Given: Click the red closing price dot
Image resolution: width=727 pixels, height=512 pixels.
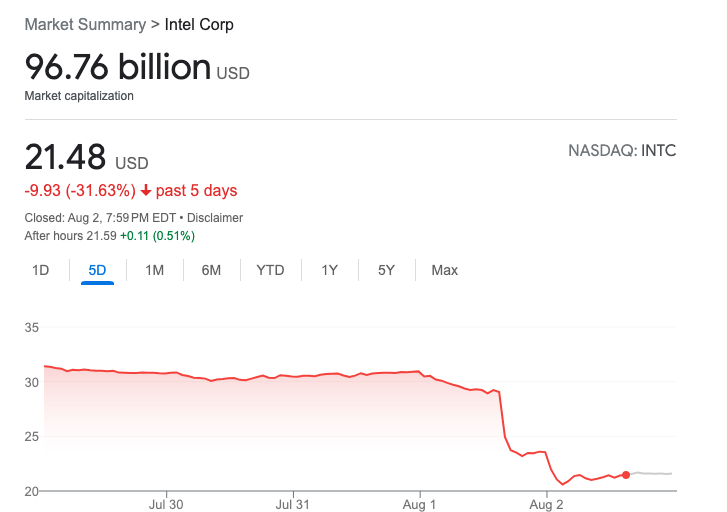Looking at the screenshot, I should tap(626, 475).
